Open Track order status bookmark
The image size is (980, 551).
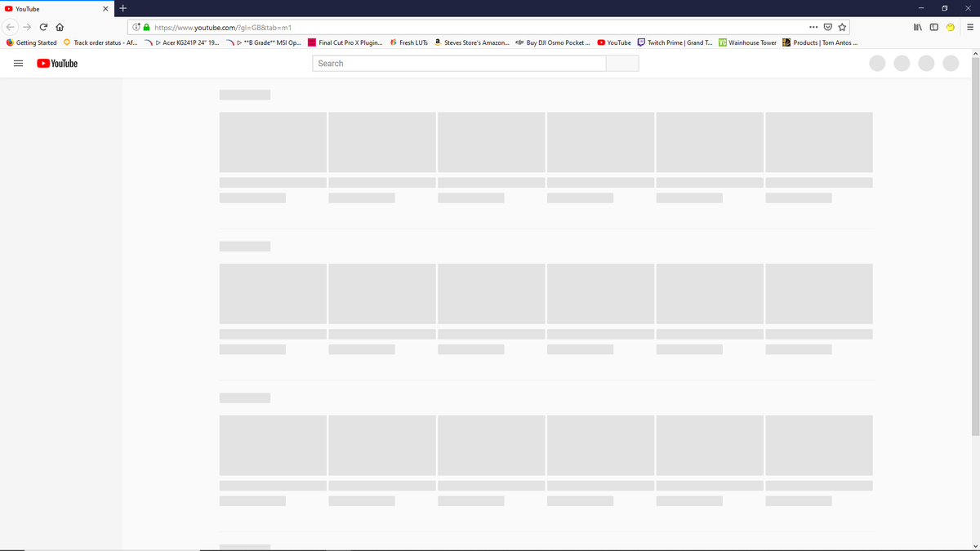tap(100, 42)
